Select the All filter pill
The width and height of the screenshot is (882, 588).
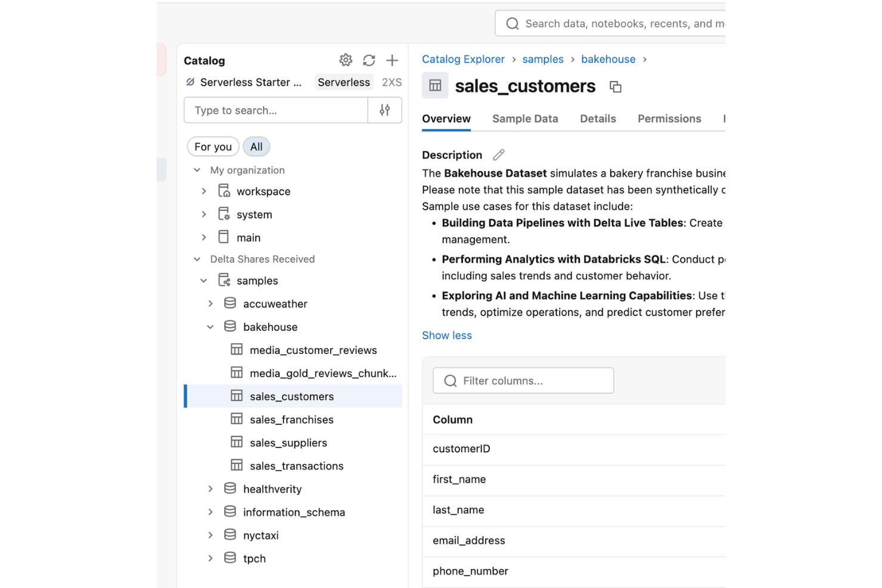[256, 146]
